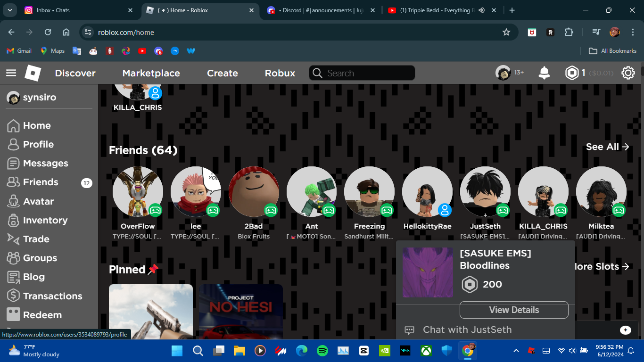Viewport: 644px width, 362px height.
Task: Open the pinned pistol game thumbnail
Action: click(x=151, y=312)
